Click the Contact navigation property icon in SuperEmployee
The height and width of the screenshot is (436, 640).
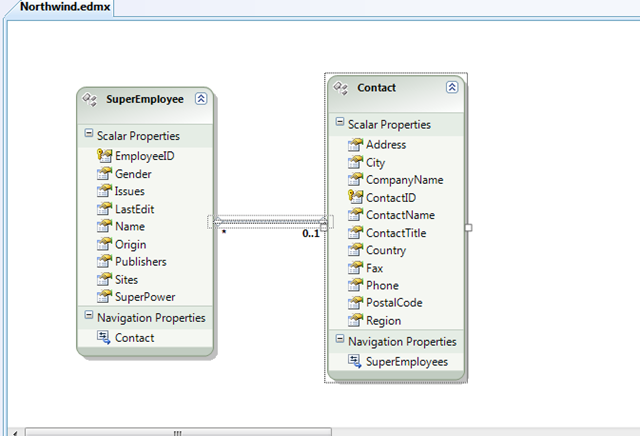104,338
